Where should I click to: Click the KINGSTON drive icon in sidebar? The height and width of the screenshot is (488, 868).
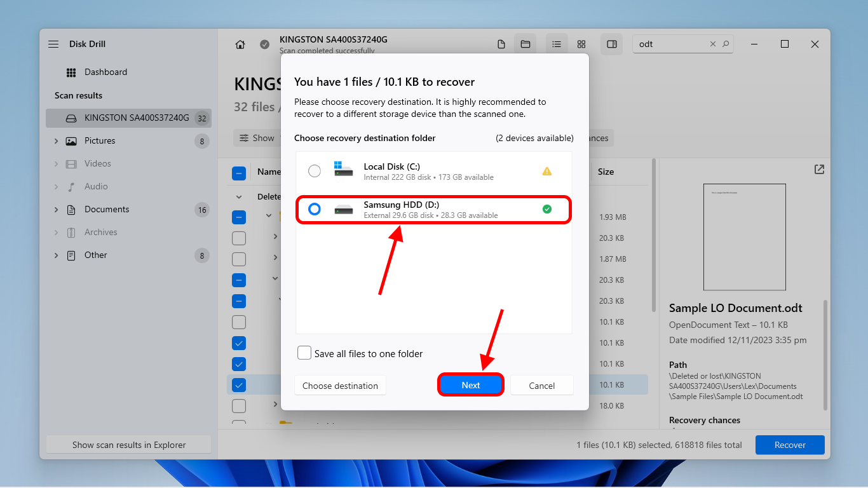tap(71, 118)
